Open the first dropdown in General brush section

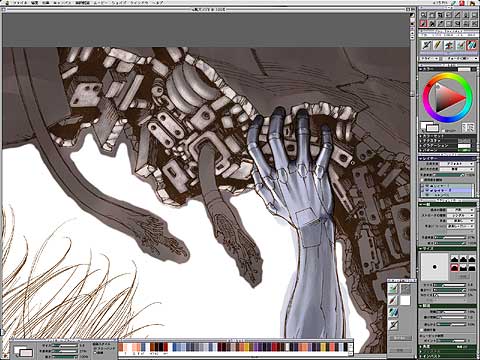(x=461, y=210)
